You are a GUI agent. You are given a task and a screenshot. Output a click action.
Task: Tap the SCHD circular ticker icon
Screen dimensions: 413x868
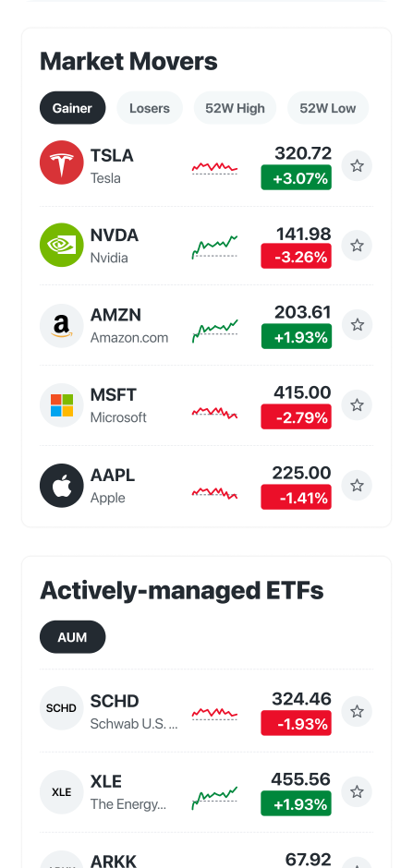coord(62,708)
